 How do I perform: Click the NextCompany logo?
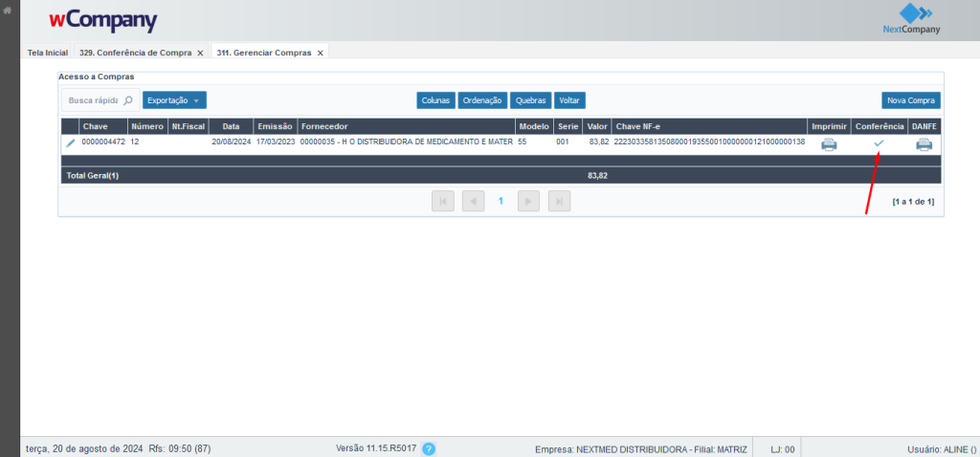click(x=911, y=18)
